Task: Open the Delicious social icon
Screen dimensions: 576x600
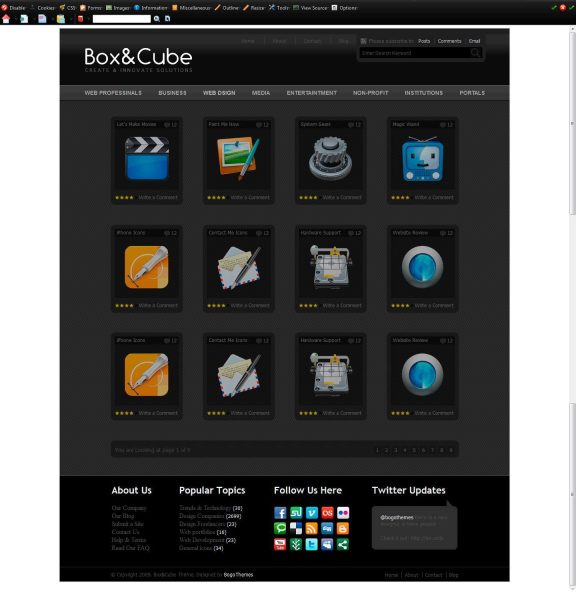Action: [x=296, y=528]
